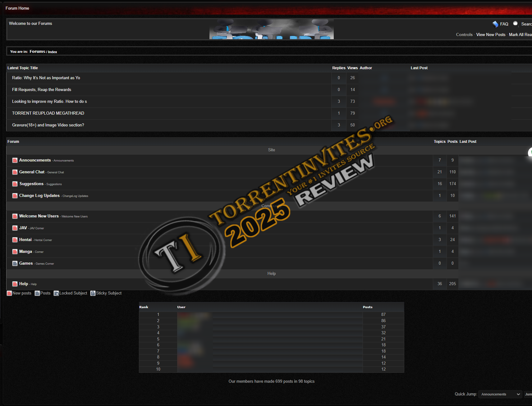
Task: Open the Change Log Updates forum
Action: coord(39,196)
